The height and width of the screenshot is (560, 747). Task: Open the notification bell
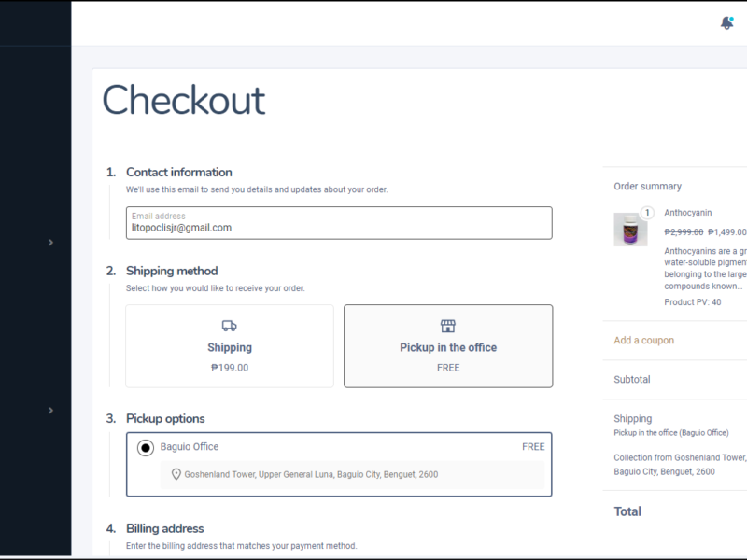point(726,23)
